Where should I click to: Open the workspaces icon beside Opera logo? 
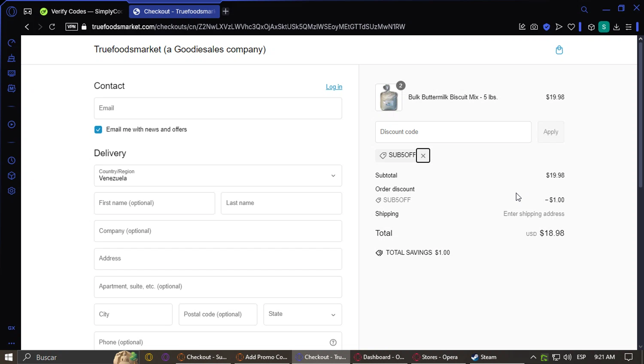pyautogui.click(x=27, y=12)
